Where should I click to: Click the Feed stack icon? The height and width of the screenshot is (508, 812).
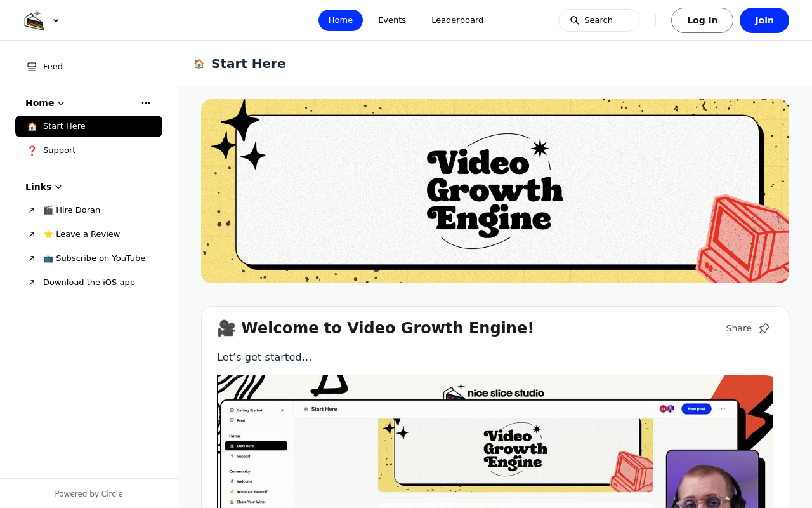pyautogui.click(x=32, y=67)
